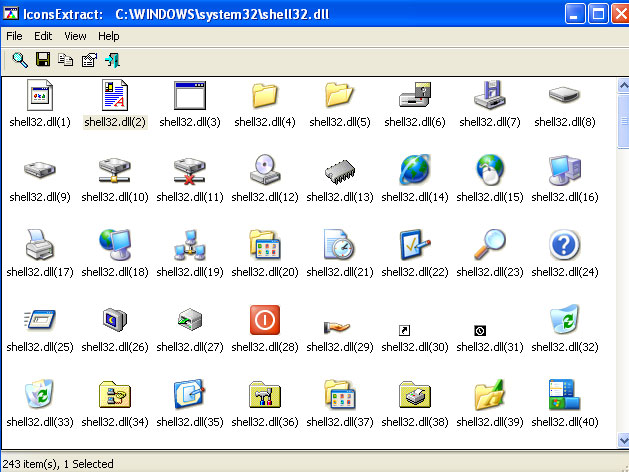Minimize the IconsExtract window
The height and width of the screenshot is (472, 629).
coord(574,14)
